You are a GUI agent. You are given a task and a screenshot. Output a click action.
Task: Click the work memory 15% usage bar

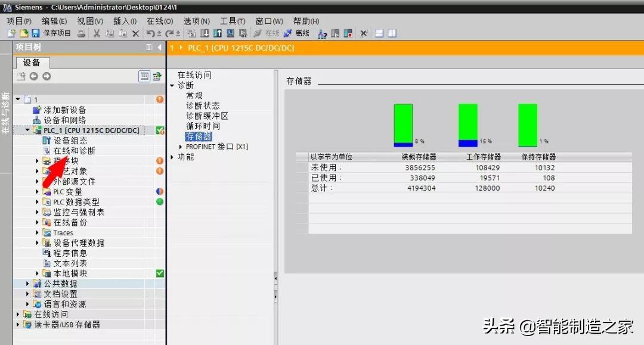point(468,125)
